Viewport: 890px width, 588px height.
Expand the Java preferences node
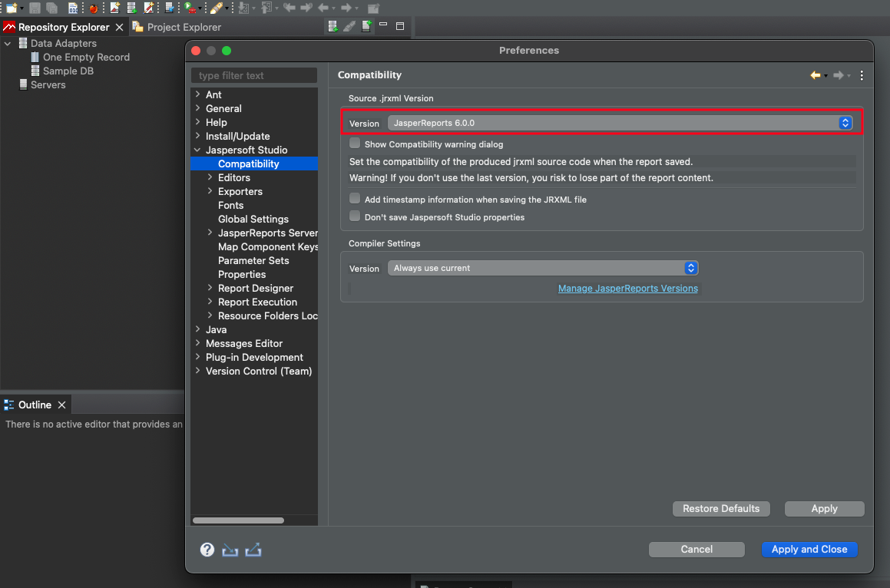(x=197, y=329)
